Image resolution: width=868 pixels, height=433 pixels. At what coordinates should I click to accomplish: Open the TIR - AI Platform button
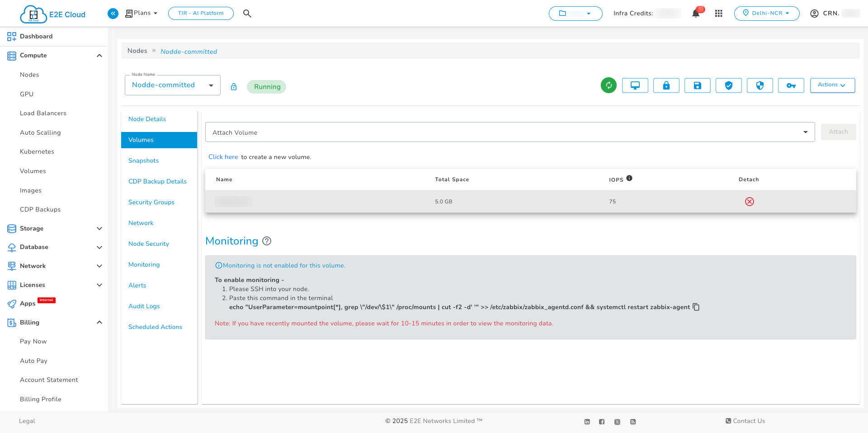[201, 14]
